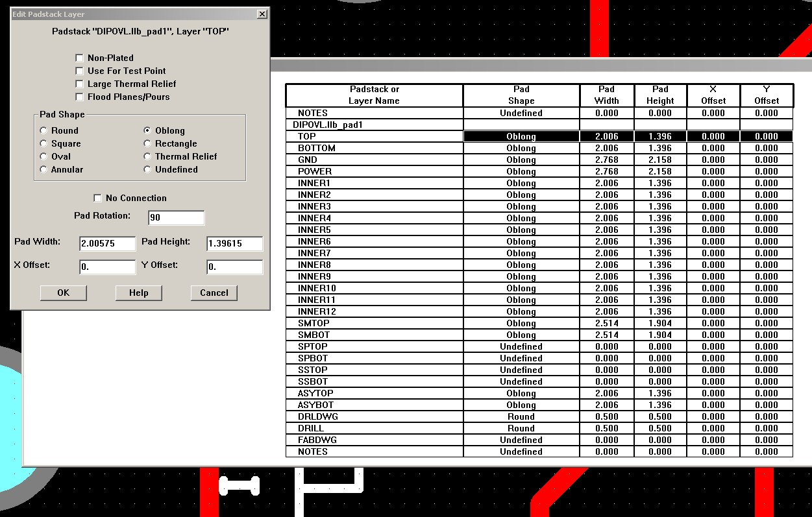Select the FABDWG layer row

click(539, 440)
